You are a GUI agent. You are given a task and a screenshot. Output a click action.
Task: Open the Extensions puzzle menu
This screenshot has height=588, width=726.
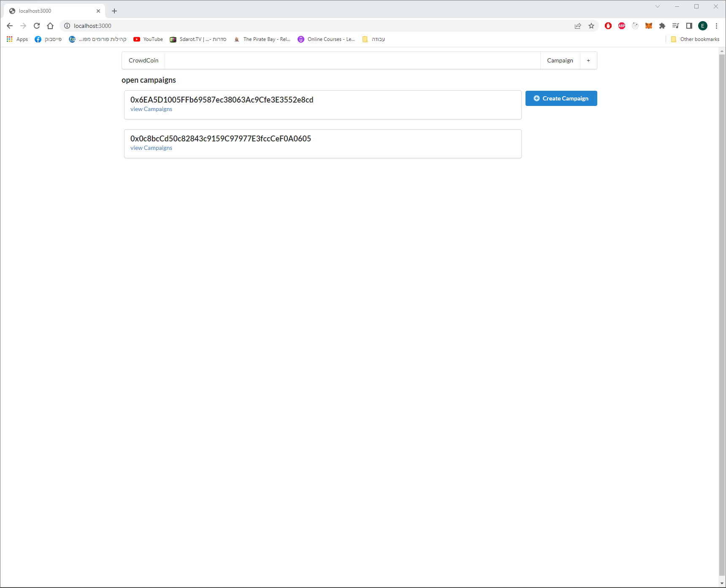[x=662, y=26]
